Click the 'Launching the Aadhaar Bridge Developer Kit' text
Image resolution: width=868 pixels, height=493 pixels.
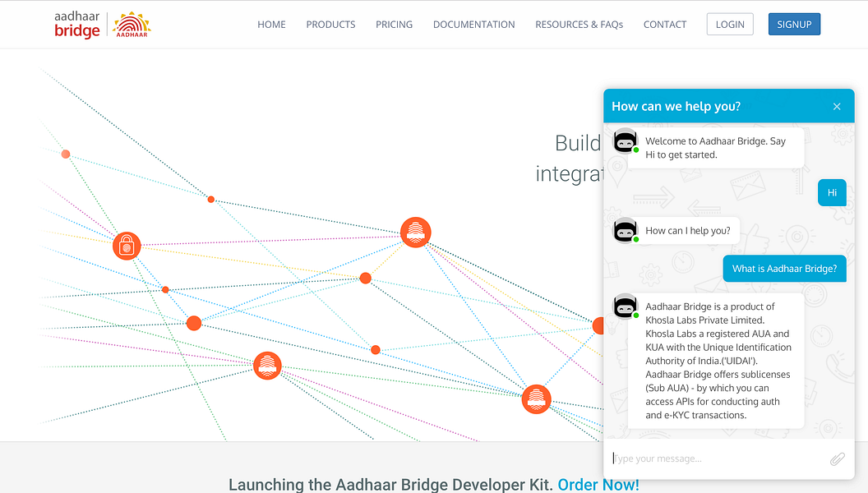[x=390, y=485]
